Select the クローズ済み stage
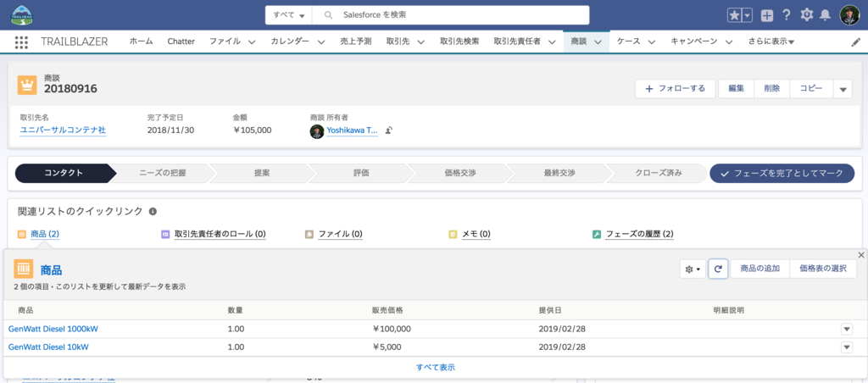This screenshot has width=868, height=383. tap(659, 173)
